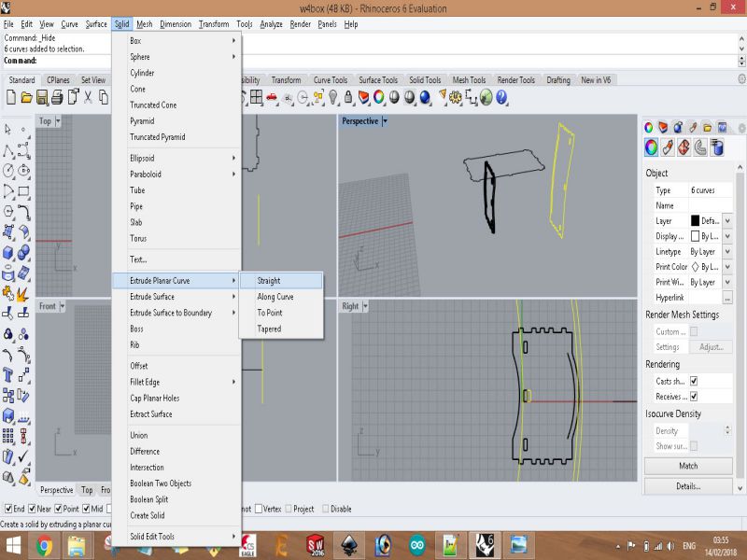747x560 pixels.
Task: Click the black Layer color swatch
Action: tap(695, 221)
